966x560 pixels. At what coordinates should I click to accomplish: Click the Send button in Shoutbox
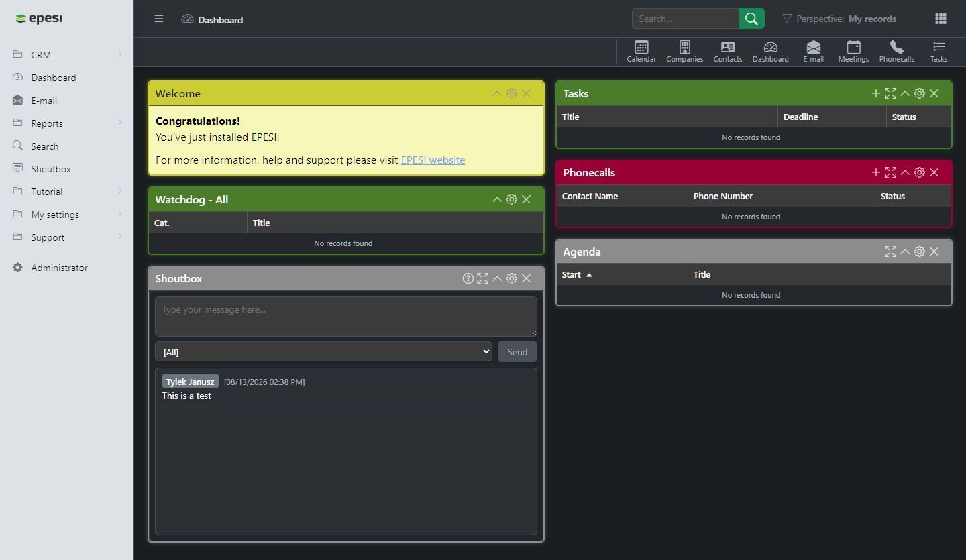pos(517,352)
